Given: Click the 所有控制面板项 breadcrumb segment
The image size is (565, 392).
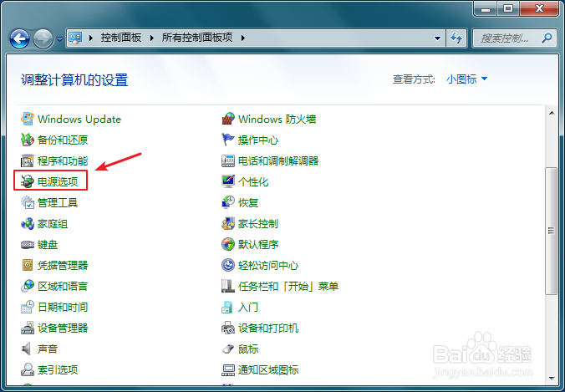Looking at the screenshot, I should 197,38.
